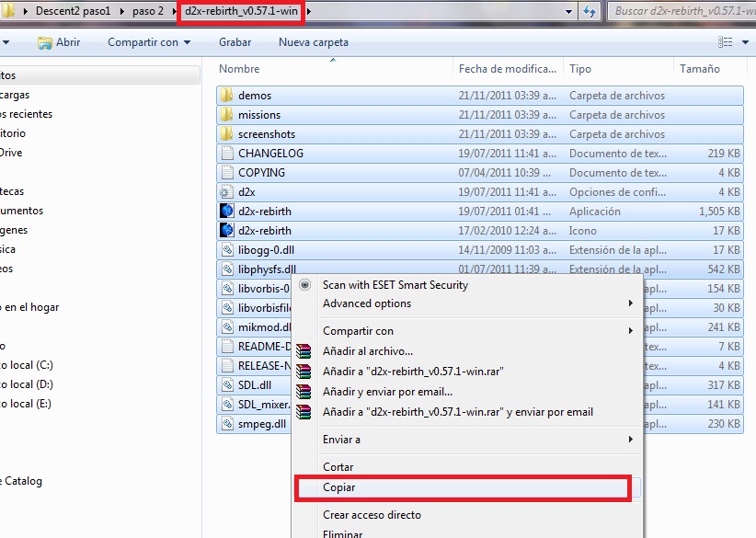Image resolution: width=756 pixels, height=538 pixels.
Task: Select Añadir y enviar por email...
Action: (x=387, y=392)
